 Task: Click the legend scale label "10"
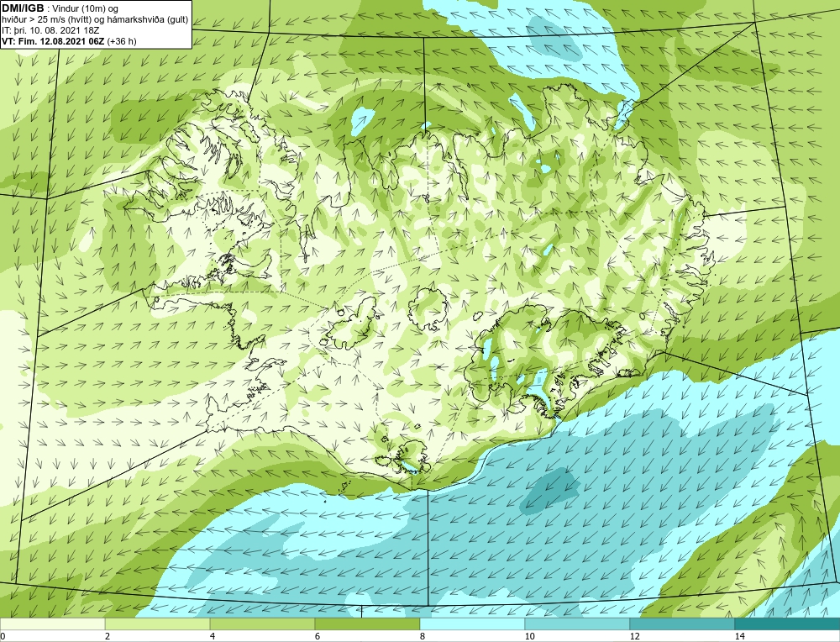pyautogui.click(x=530, y=636)
